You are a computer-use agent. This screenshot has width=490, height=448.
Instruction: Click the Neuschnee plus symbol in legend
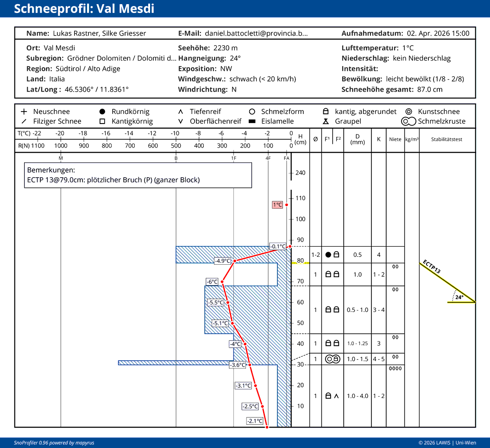(24, 112)
